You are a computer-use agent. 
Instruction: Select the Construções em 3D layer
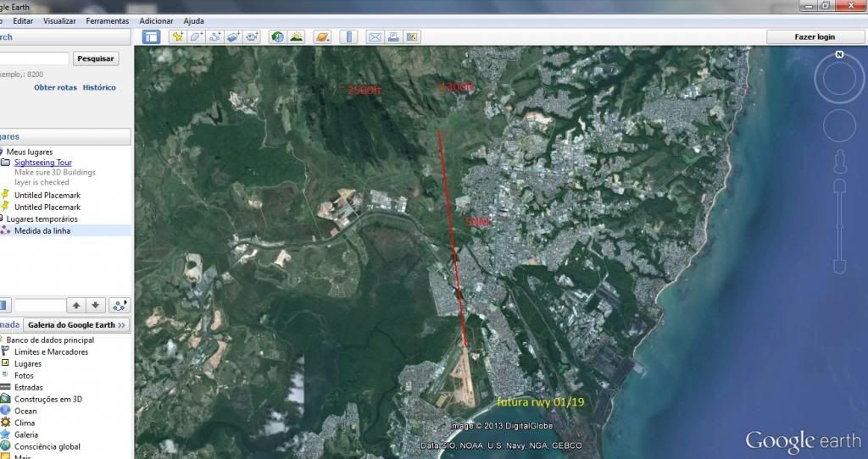click(x=48, y=399)
